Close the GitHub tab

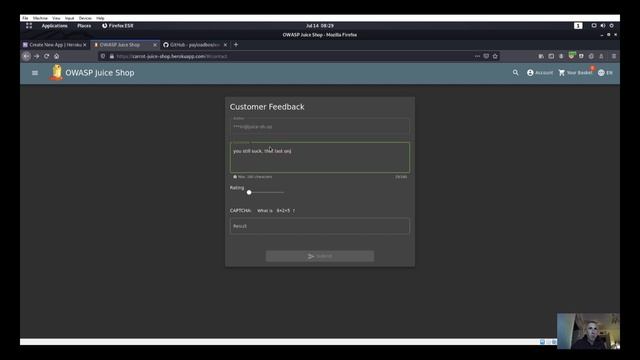pos(225,45)
